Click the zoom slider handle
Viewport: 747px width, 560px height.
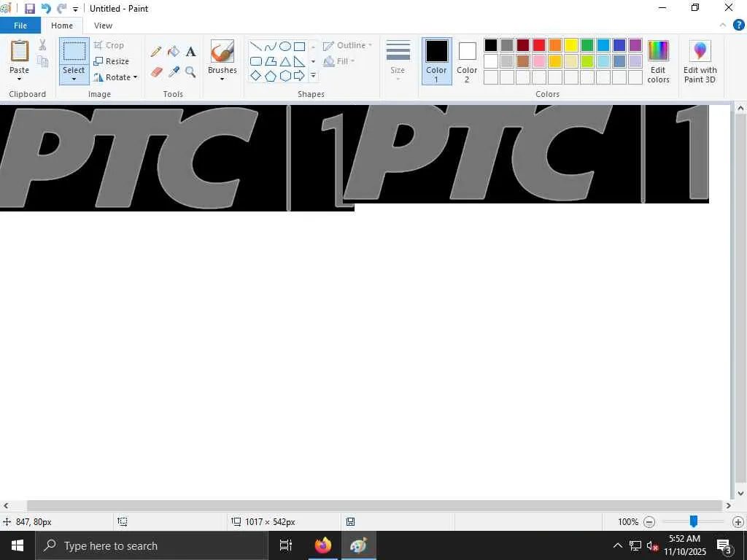coord(694,521)
